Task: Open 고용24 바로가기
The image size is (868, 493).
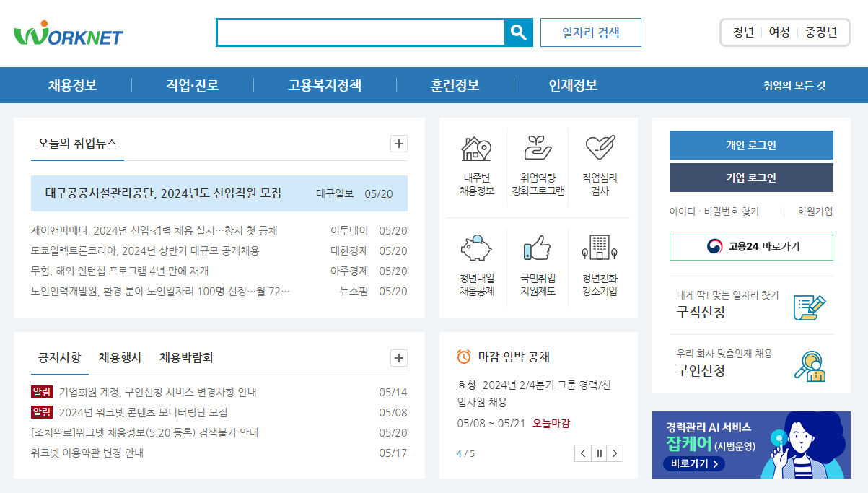Action: coord(751,246)
